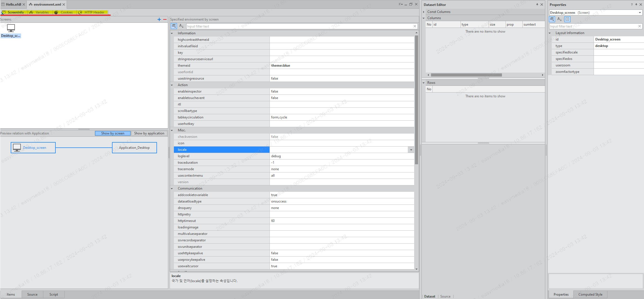Pin the Dataset Editor panel
Viewport: 644px width, 299px height.
(x=537, y=5)
